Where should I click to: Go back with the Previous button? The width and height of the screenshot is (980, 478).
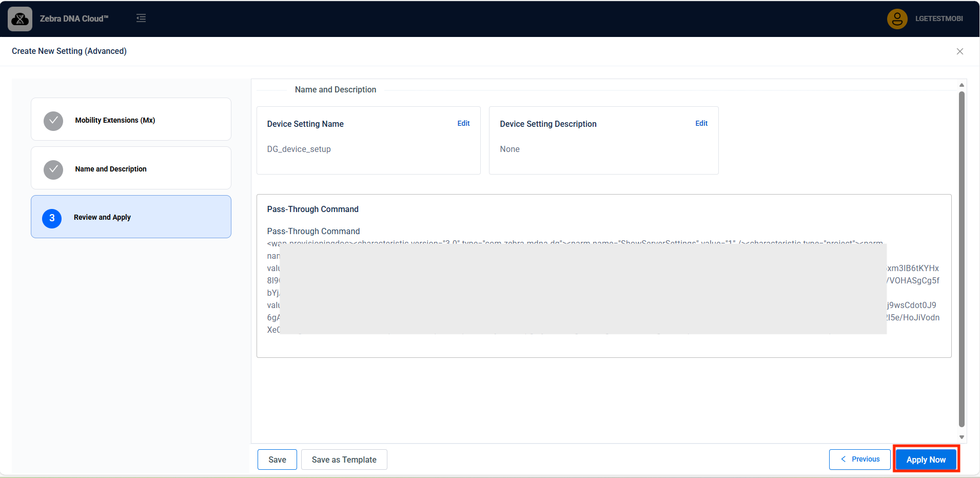point(860,459)
